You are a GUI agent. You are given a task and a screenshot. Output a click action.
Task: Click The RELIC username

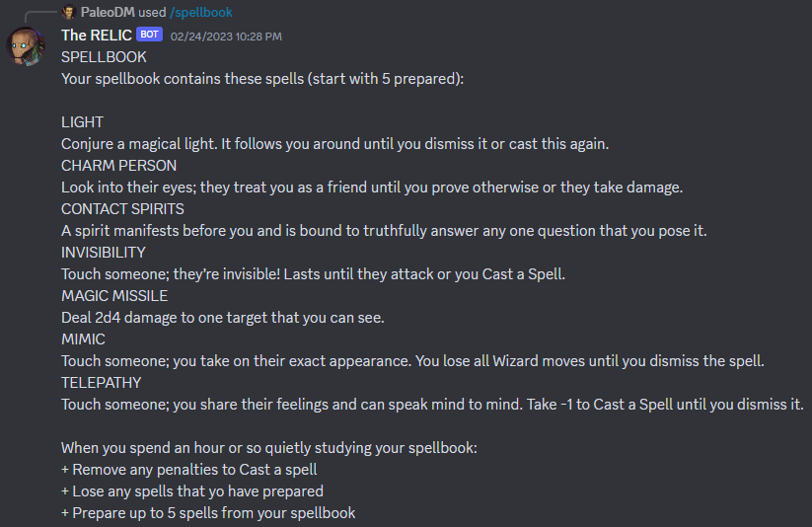pos(97,36)
